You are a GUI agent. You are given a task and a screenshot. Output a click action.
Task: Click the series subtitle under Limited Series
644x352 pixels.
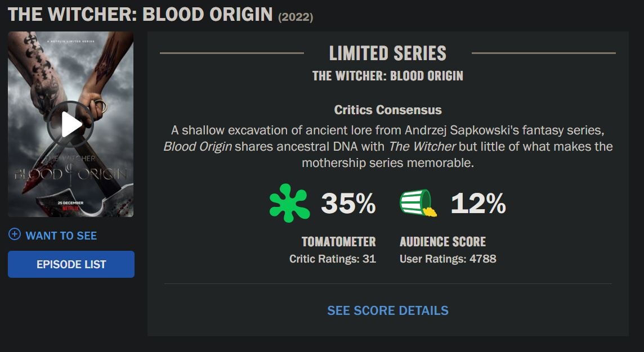388,76
